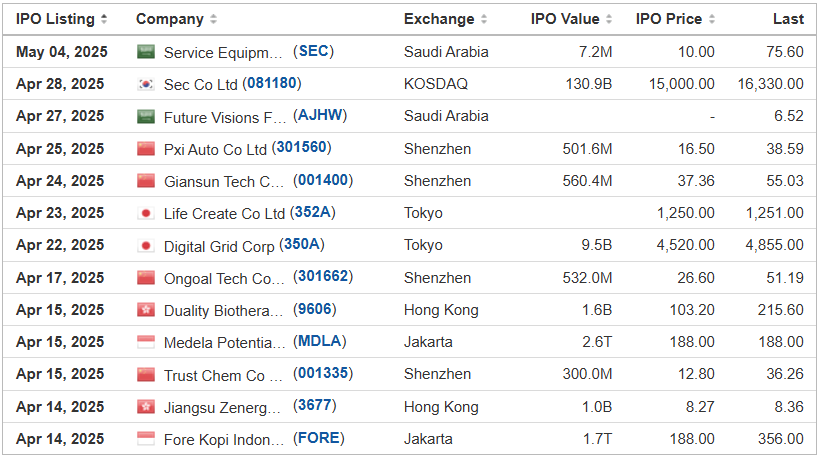Click the China flag beside Trust Chem Co
The width and height of the screenshot is (821, 457).
(146, 374)
